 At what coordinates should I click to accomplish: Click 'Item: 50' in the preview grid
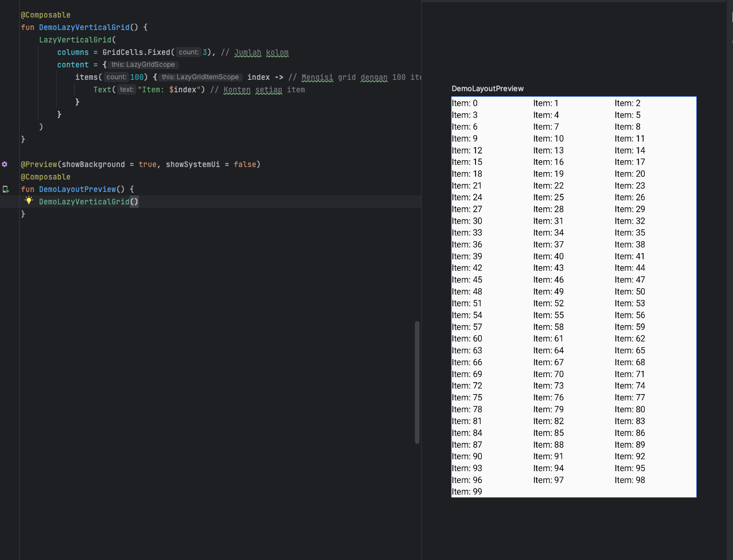[629, 292]
